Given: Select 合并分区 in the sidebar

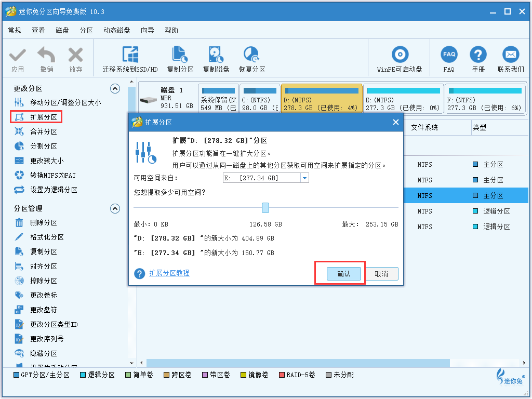Looking at the screenshot, I should 36,131.
